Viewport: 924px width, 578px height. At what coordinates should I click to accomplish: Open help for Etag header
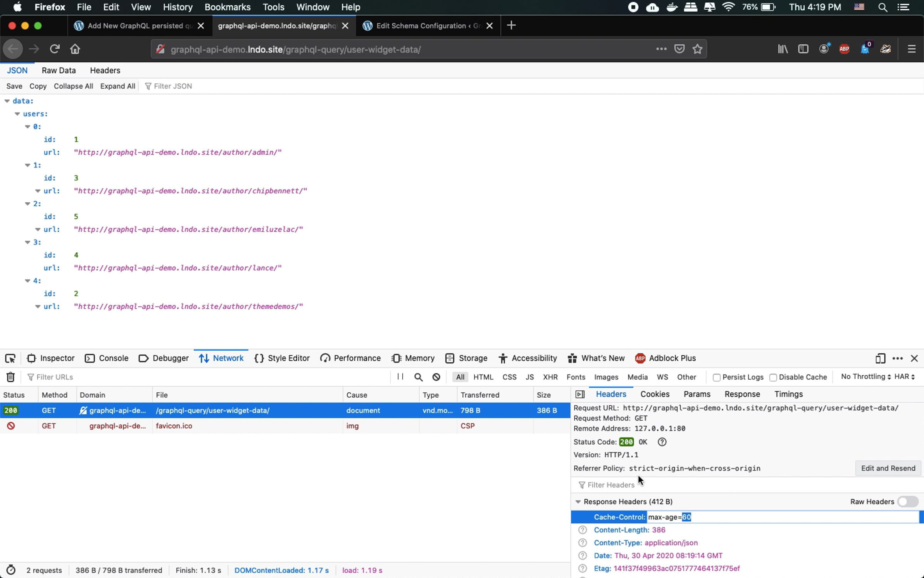coord(583,568)
